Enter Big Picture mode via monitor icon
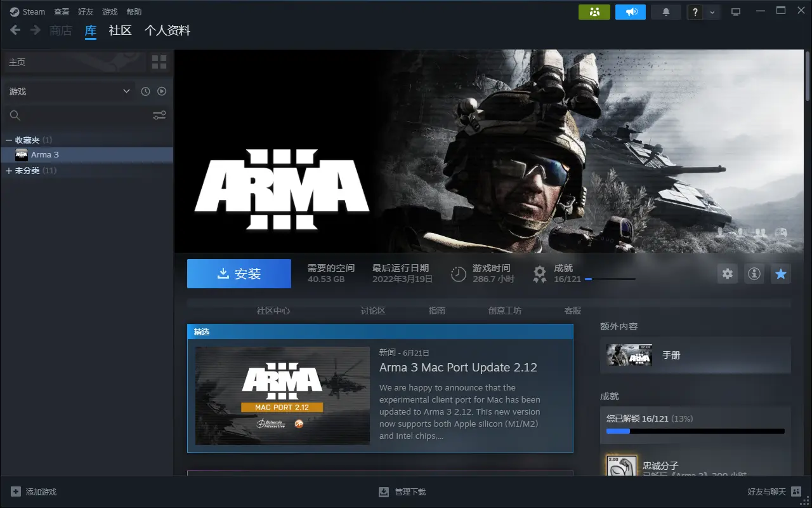The width and height of the screenshot is (812, 508). pyautogui.click(x=736, y=12)
